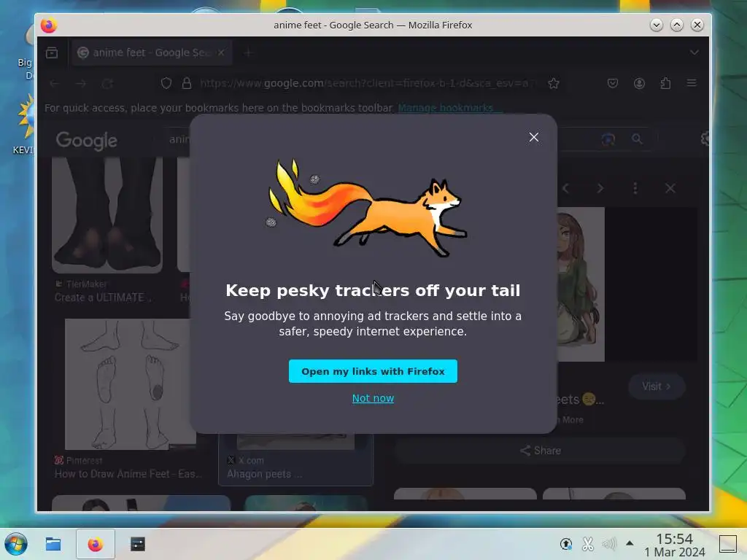Select the Firefox taskbar entry
747x560 pixels.
click(96, 544)
